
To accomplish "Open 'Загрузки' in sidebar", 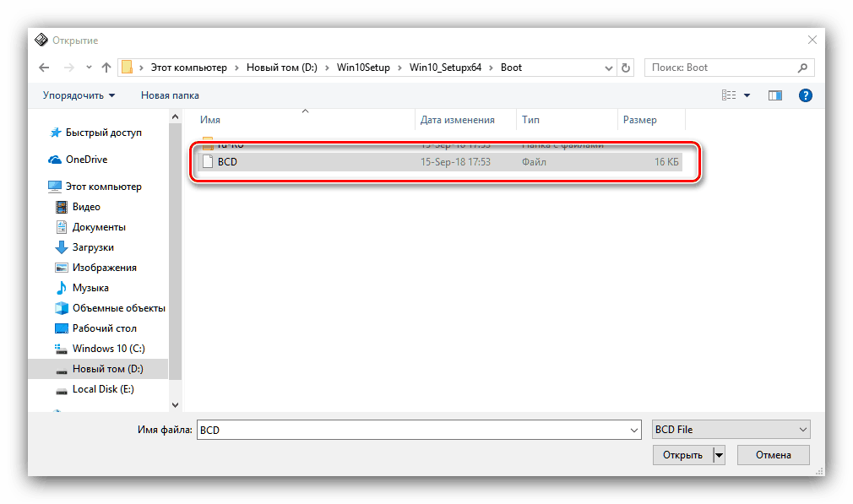I will [x=93, y=247].
